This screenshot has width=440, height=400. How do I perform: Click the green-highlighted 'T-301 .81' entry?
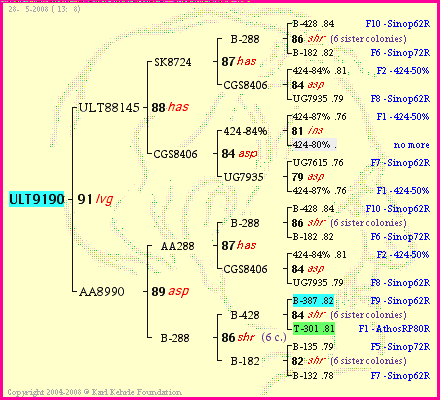pos(314,329)
